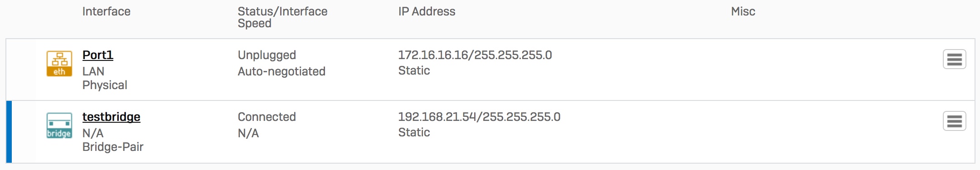Click the Static label below Port1 IP address
The image size is (980, 170).
coord(414,70)
